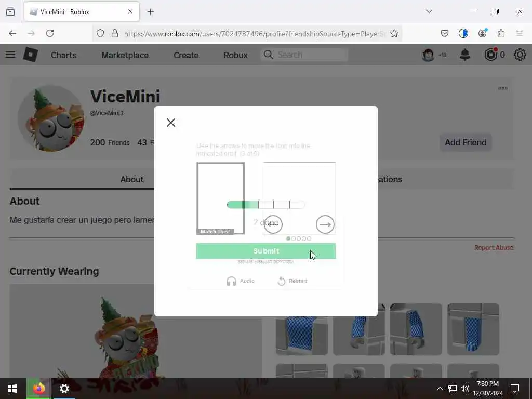Click the Report Abuse link
Viewport: 532px width, 399px height.
[494, 248]
